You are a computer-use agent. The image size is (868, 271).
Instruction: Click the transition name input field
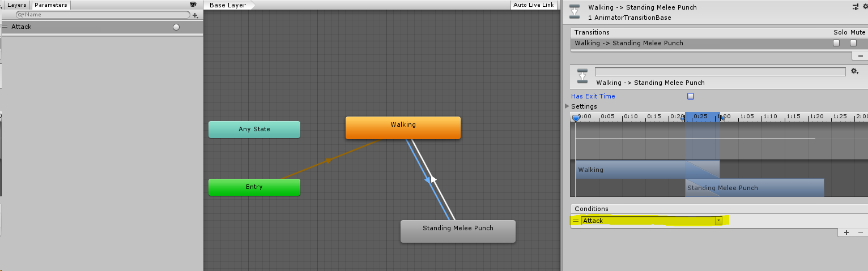click(720, 72)
